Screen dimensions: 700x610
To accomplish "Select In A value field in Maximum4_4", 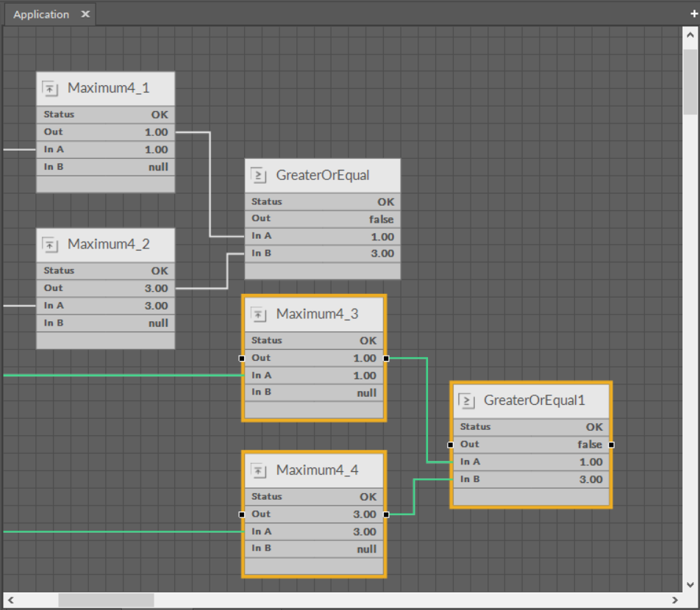I will tap(364, 531).
